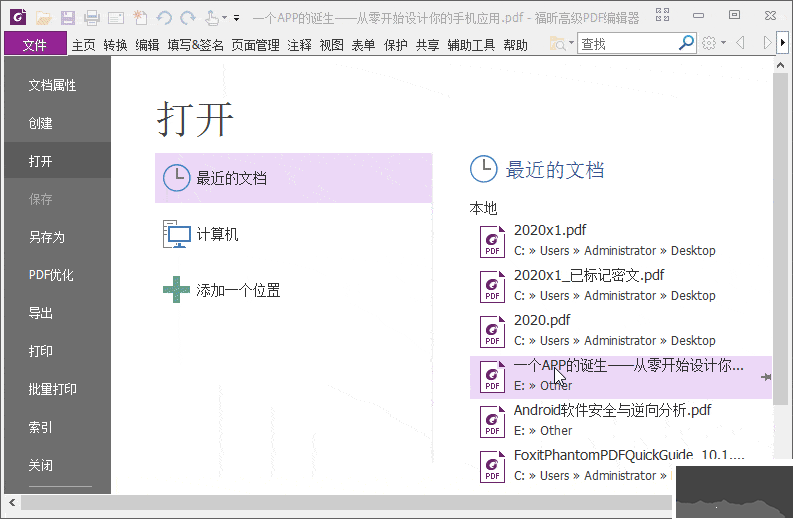Select 打印 in the sidebar
The image size is (793, 519).
point(58,351)
